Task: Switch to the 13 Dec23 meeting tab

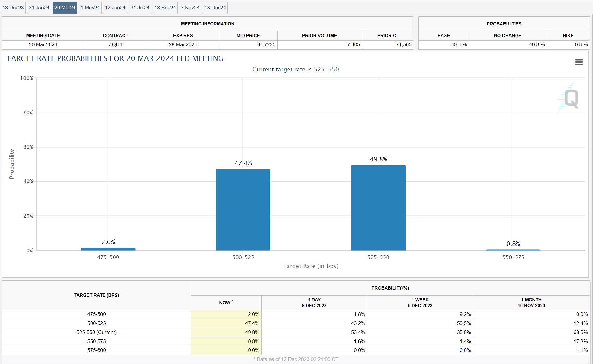Action: pos(13,8)
